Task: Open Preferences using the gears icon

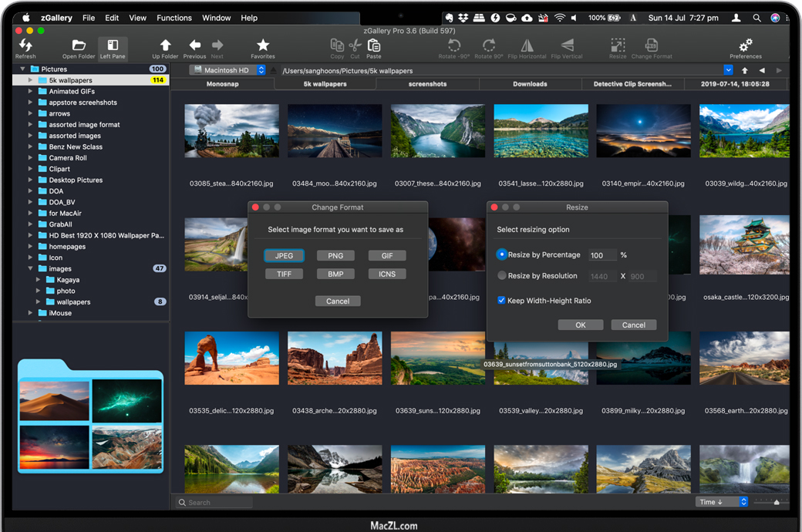Action: 745,46
